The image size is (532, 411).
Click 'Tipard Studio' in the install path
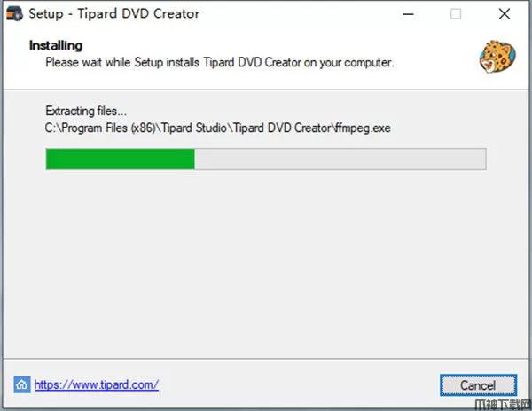pyautogui.click(x=194, y=128)
